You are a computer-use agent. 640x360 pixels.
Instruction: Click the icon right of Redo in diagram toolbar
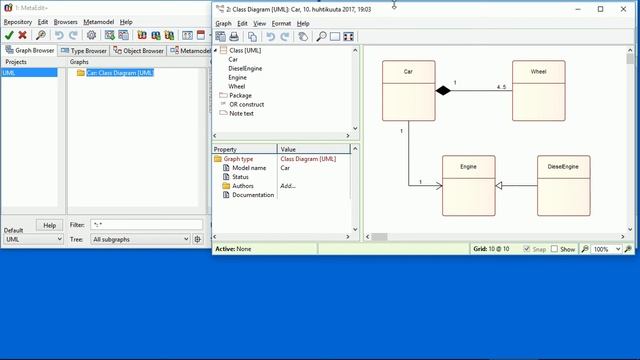tap(303, 37)
